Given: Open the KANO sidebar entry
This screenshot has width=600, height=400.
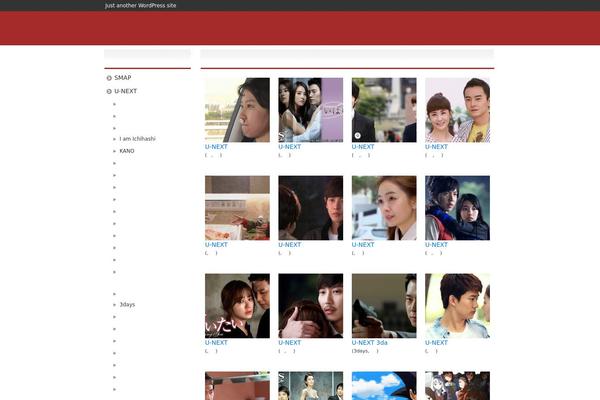Looking at the screenshot, I should click(127, 151).
